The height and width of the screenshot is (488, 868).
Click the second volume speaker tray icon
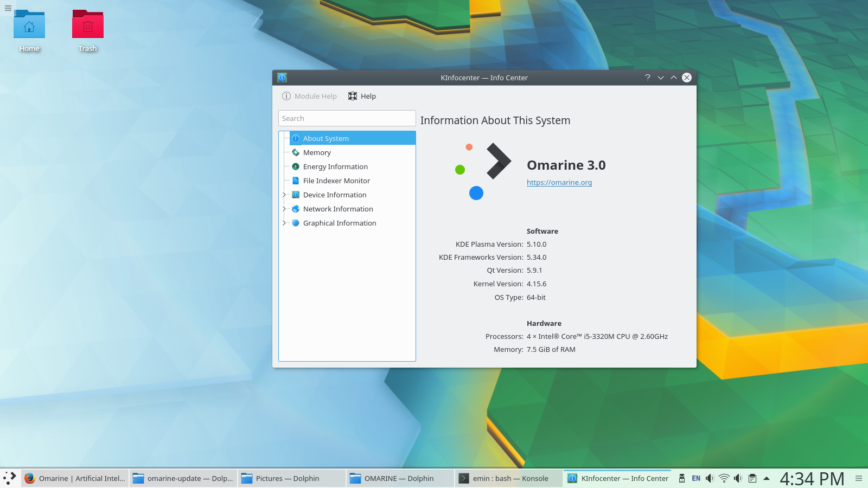(738, 478)
